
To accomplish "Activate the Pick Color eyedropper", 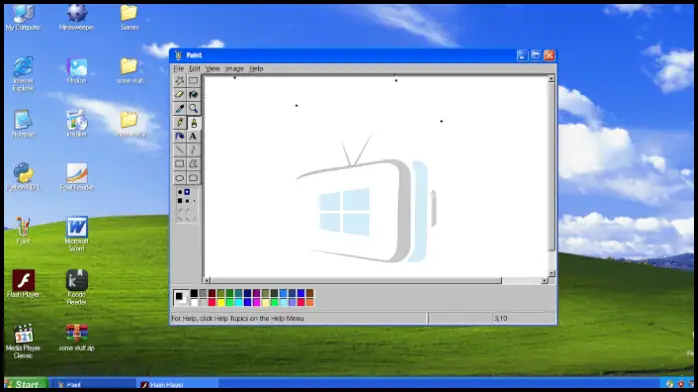I will point(179,108).
